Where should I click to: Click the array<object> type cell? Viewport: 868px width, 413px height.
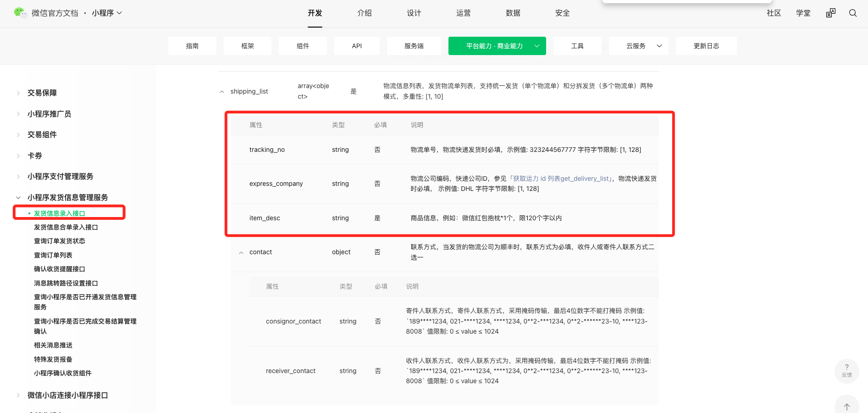(x=313, y=91)
